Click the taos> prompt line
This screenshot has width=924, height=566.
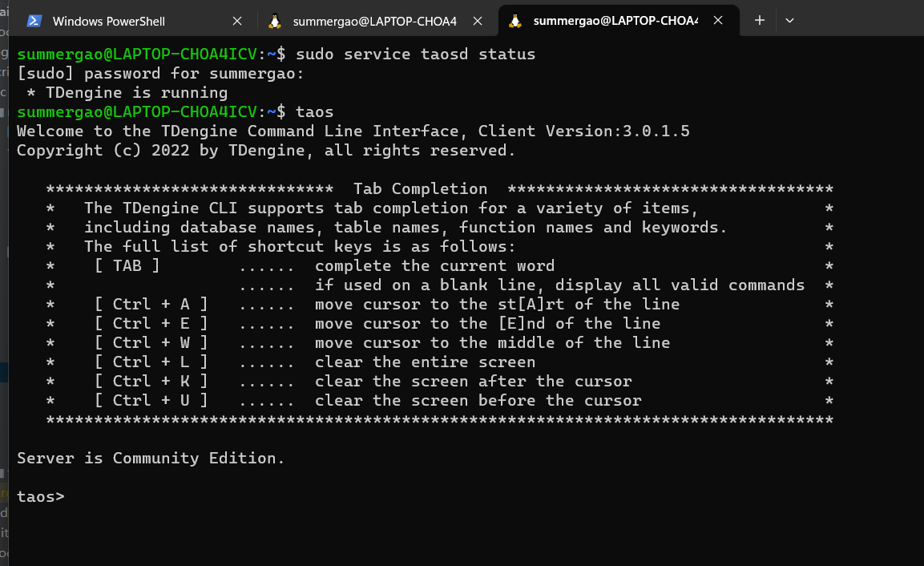pyautogui.click(x=40, y=496)
